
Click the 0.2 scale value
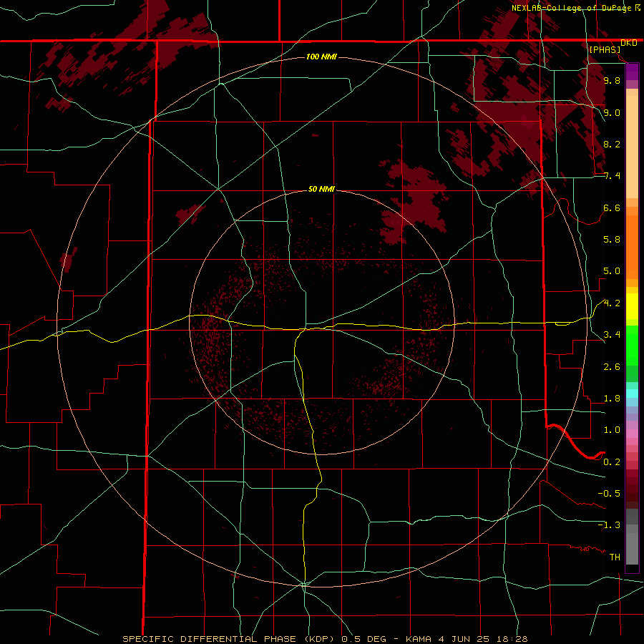(612, 462)
